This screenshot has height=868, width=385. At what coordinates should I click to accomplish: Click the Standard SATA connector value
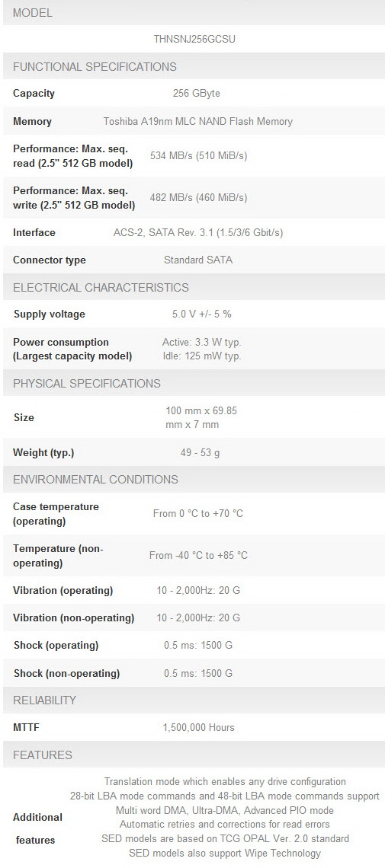point(197,260)
